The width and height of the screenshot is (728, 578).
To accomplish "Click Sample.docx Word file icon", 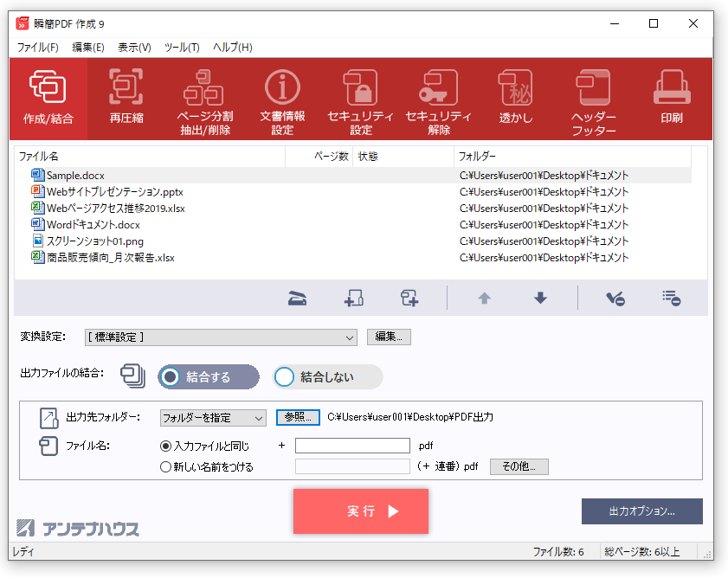I will tap(37, 175).
